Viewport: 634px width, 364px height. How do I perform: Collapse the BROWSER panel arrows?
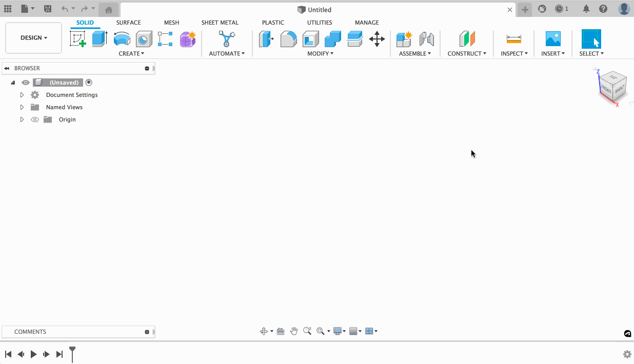[7, 68]
